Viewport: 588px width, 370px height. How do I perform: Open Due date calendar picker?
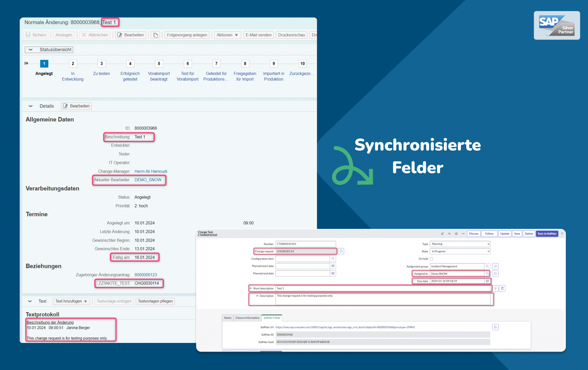pos(487,281)
